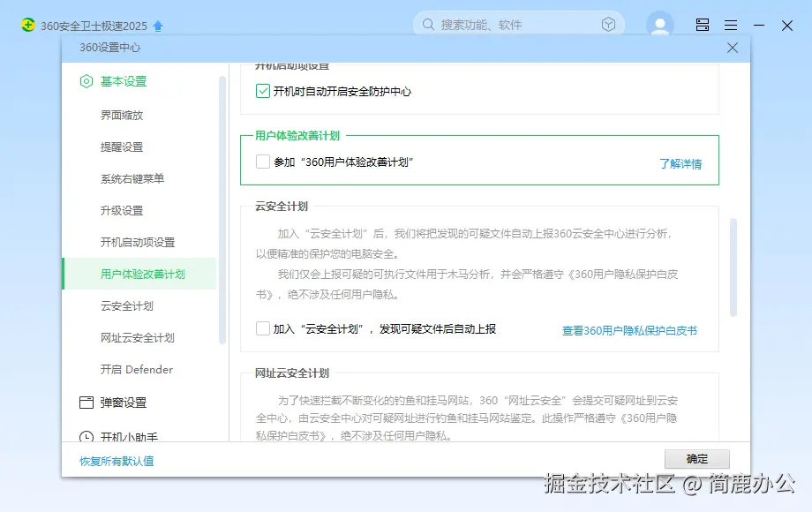Open the 提醒设置 settings item

tap(122, 147)
